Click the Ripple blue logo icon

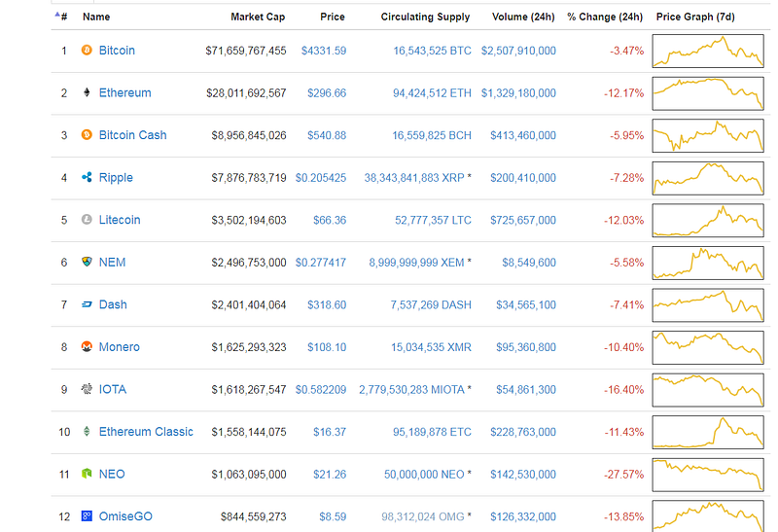[x=87, y=177]
